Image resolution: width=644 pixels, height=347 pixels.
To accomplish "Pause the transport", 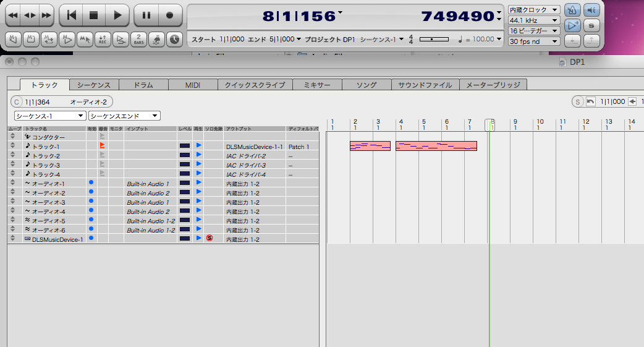I will tap(146, 15).
